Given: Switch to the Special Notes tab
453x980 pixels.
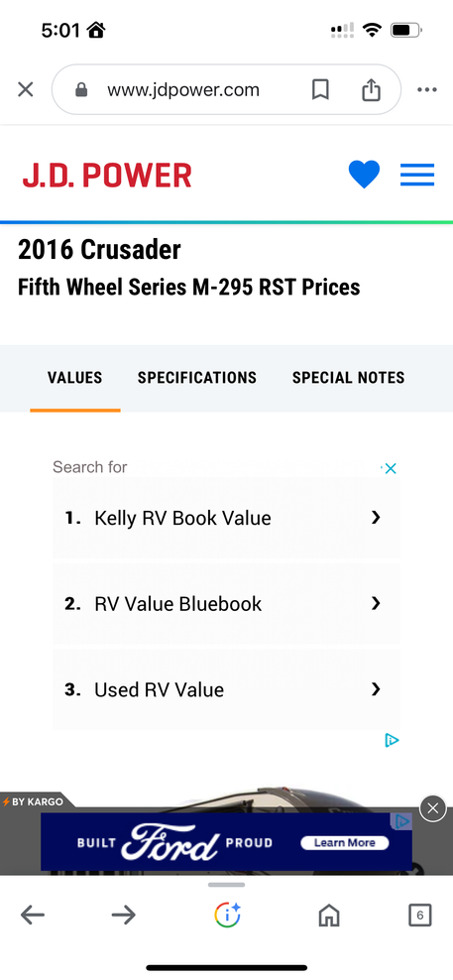Looking at the screenshot, I should click(348, 378).
